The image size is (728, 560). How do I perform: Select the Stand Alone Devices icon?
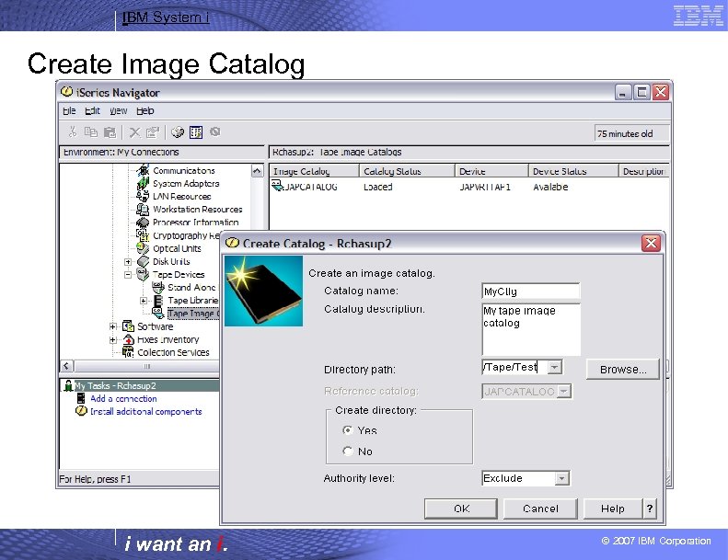(x=158, y=287)
